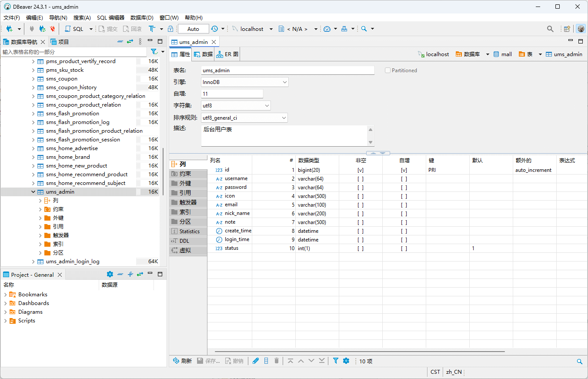Click the table name input field

(x=287, y=70)
